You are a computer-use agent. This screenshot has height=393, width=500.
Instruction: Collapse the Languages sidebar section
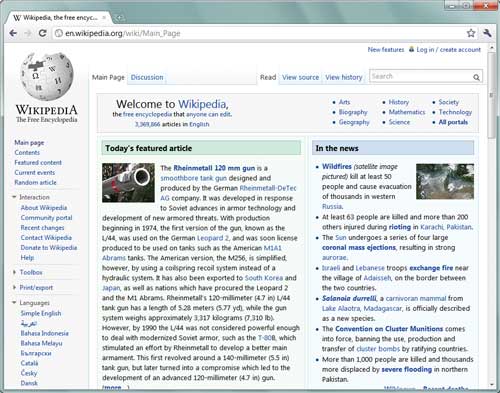[x=14, y=302]
